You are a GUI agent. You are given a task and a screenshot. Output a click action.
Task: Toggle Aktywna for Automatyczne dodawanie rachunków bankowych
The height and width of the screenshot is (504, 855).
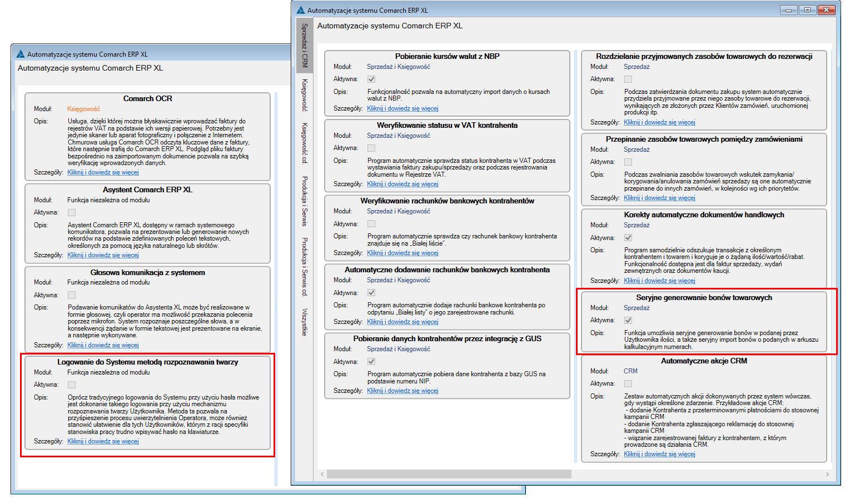click(371, 293)
